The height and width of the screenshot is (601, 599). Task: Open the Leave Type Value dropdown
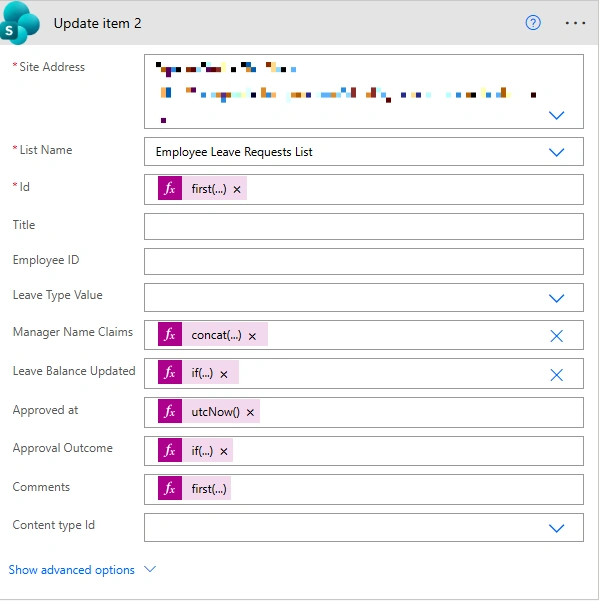556,298
